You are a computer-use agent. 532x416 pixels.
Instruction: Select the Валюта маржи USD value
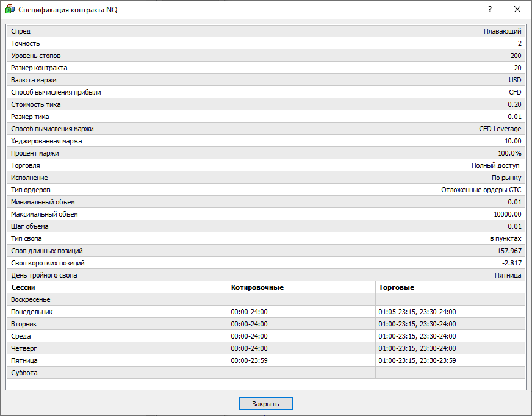pyautogui.click(x=514, y=80)
